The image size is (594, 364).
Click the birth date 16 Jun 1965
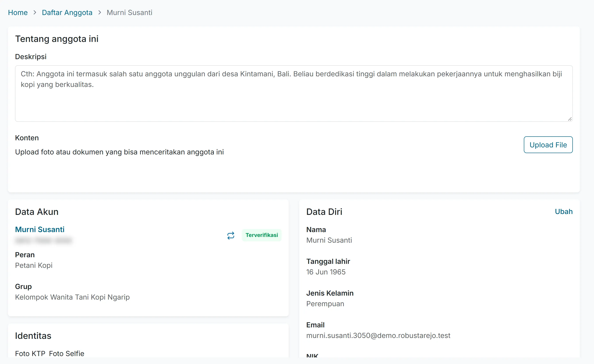coord(326,272)
